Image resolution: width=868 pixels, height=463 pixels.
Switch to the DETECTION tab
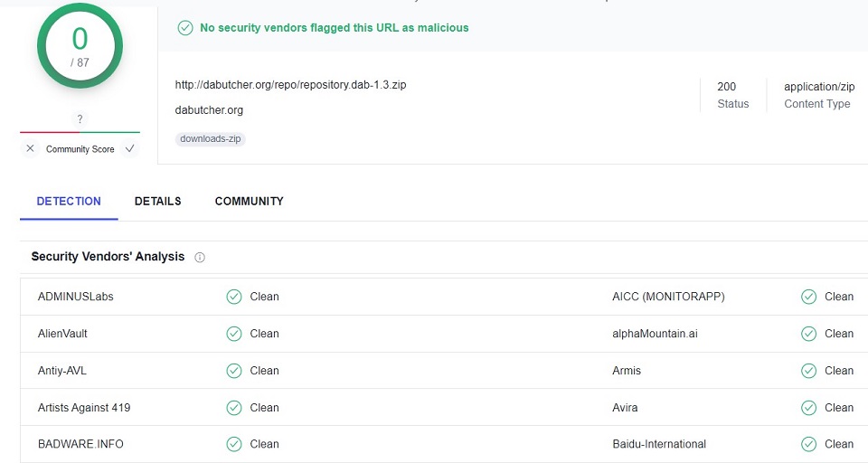(x=69, y=201)
